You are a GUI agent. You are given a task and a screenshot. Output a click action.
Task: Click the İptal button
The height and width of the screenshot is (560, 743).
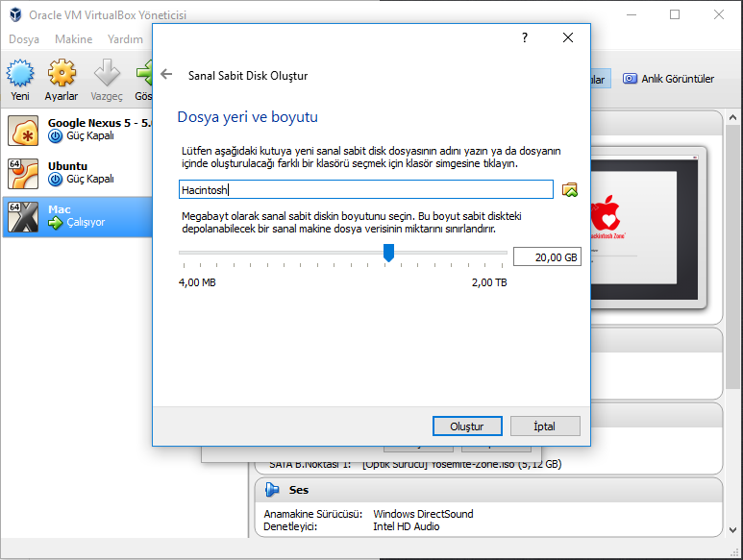pos(545,426)
